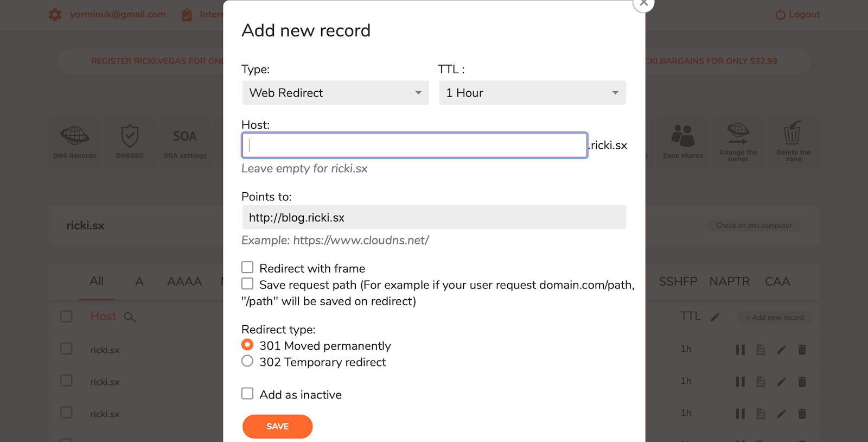Check Add as inactive checkbox

[247, 394]
